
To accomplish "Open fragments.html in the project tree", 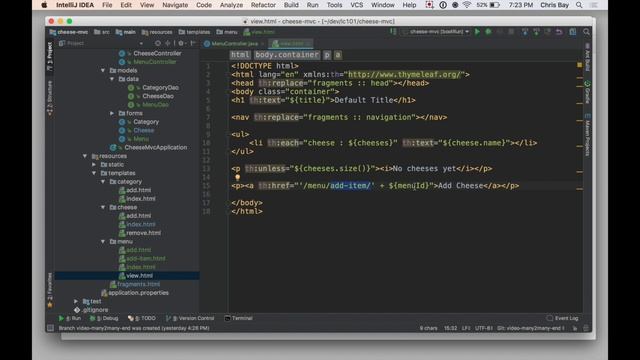I will pos(138,284).
